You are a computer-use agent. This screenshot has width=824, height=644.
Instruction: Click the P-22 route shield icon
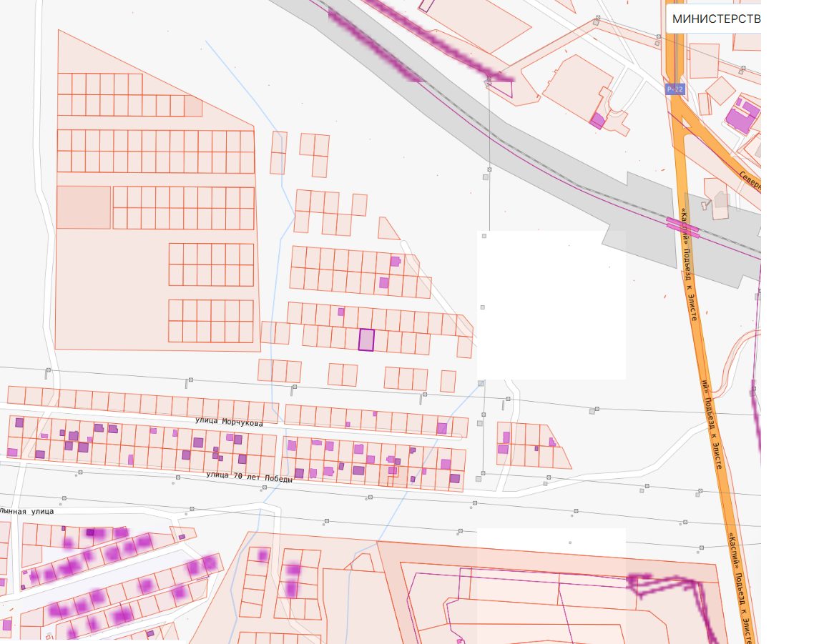tap(675, 89)
